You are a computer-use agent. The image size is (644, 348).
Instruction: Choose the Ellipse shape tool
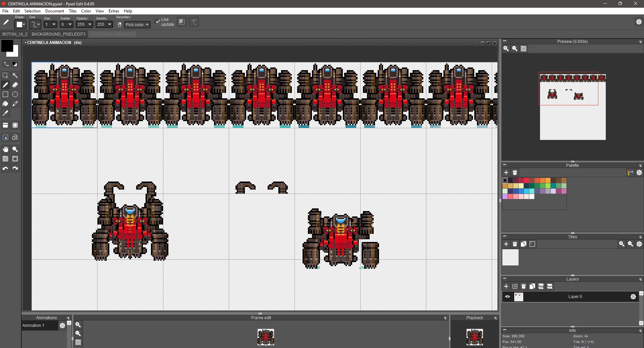point(15,94)
